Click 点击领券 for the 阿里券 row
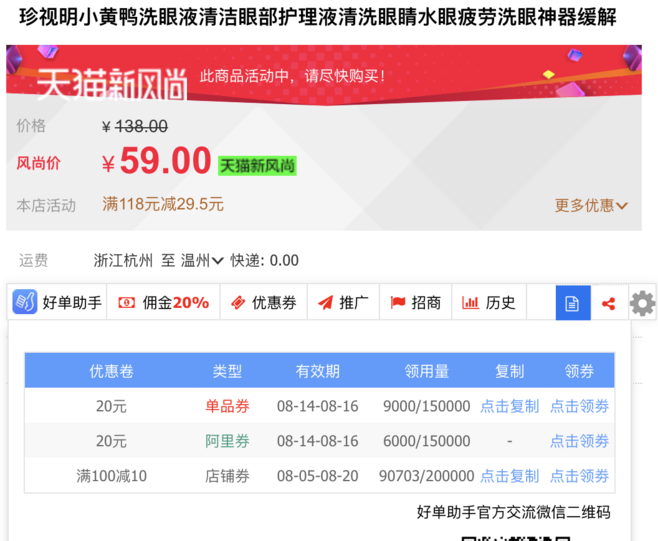 point(579,441)
